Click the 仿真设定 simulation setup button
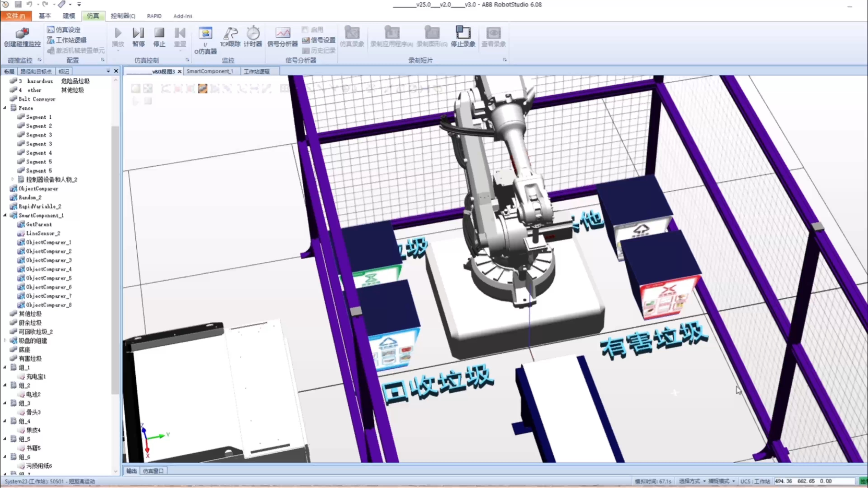 (64, 30)
